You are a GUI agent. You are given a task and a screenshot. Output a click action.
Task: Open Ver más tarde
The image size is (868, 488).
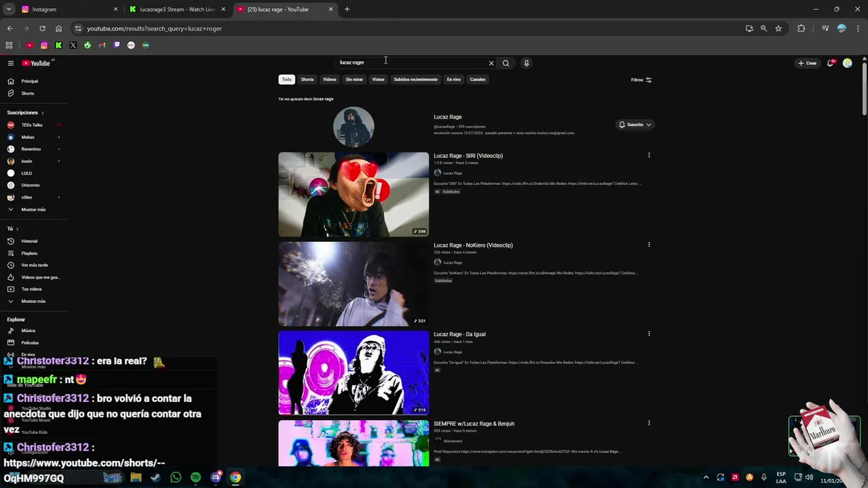coord(34,265)
